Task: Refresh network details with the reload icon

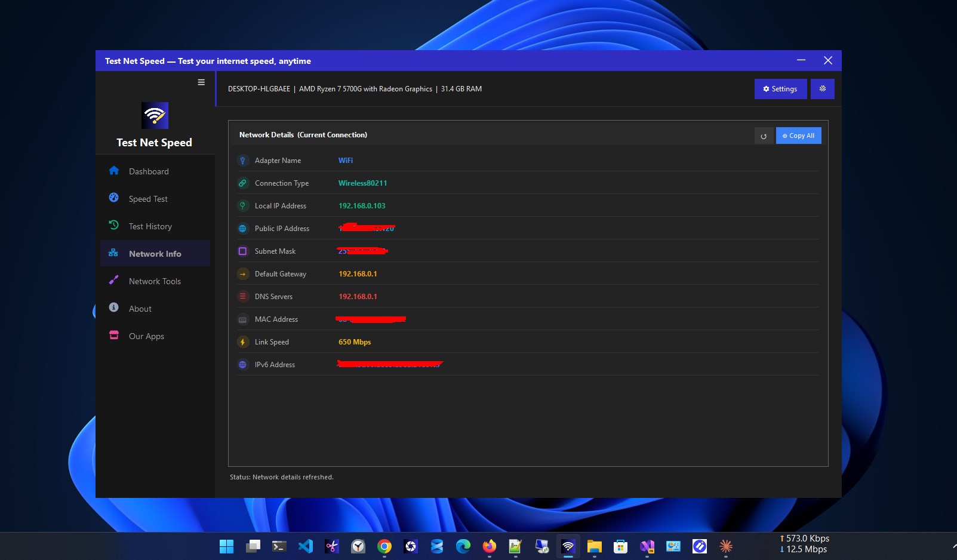Action: (764, 136)
